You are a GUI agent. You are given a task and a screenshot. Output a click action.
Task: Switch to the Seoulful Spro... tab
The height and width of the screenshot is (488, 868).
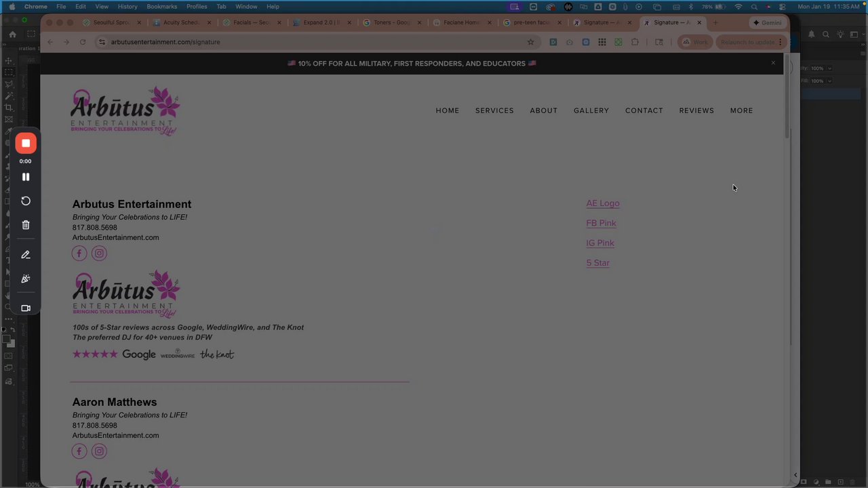(112, 22)
